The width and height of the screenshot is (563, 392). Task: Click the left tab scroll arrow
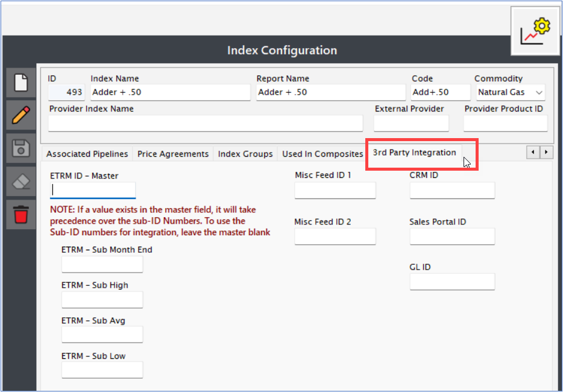(x=533, y=153)
